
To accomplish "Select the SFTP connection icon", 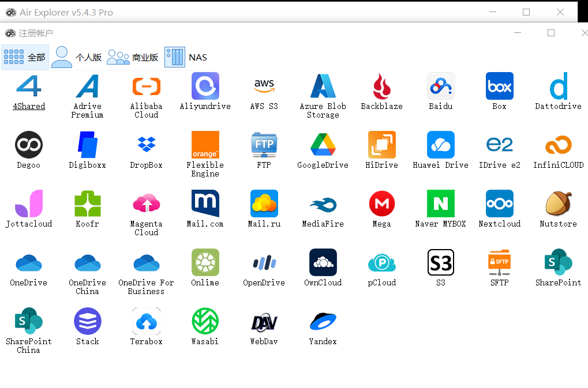I will [499, 263].
